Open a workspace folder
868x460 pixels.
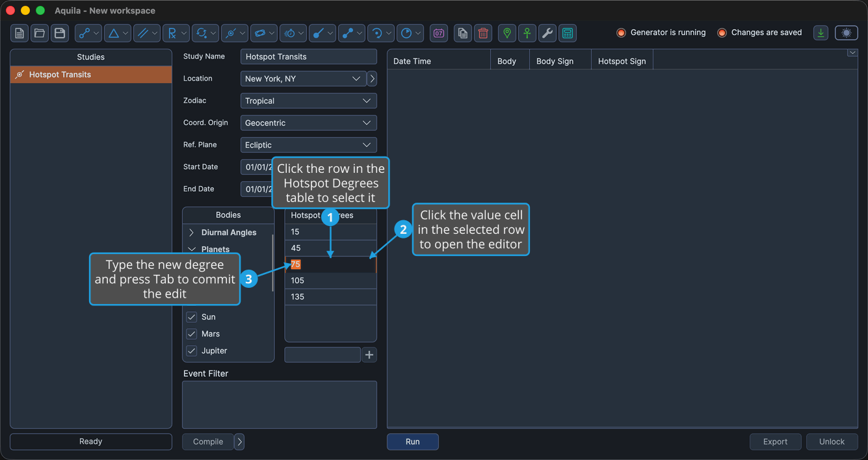coord(40,33)
